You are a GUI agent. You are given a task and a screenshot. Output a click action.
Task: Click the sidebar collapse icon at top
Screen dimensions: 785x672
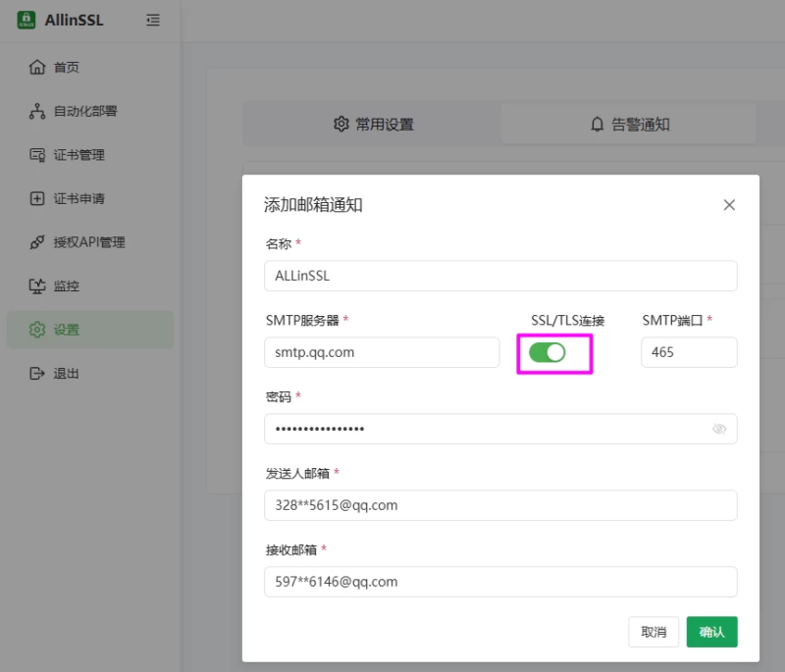pos(153,20)
